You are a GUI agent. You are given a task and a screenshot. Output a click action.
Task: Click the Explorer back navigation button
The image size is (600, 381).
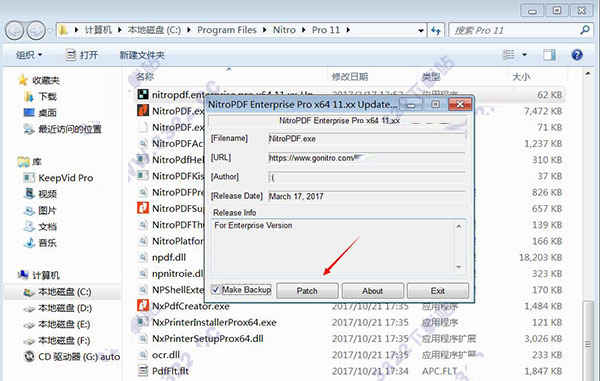[15, 30]
